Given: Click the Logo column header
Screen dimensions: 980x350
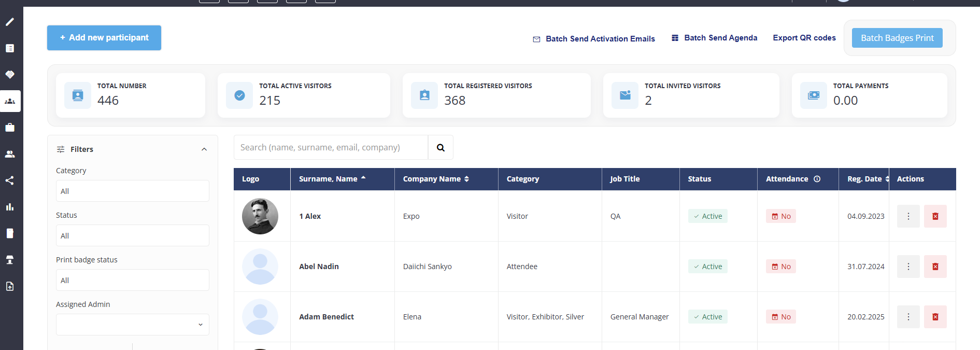Looking at the screenshot, I should pos(250,179).
